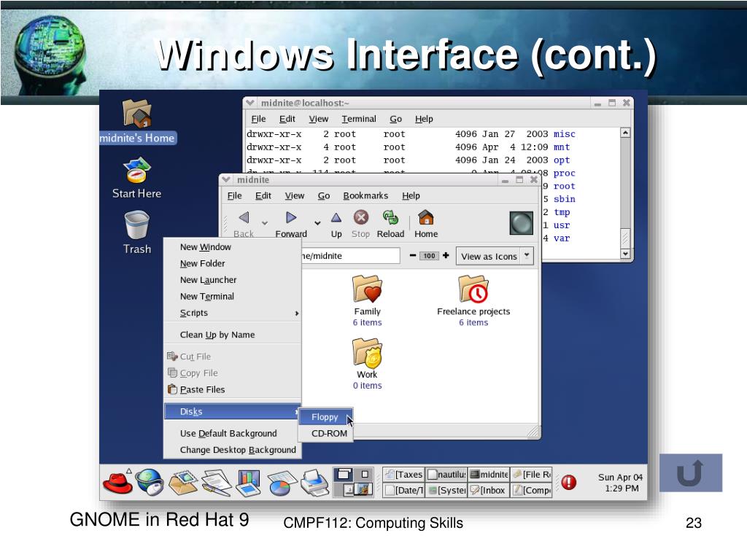Launch the word processor from the panel

pyautogui.click(x=216, y=483)
